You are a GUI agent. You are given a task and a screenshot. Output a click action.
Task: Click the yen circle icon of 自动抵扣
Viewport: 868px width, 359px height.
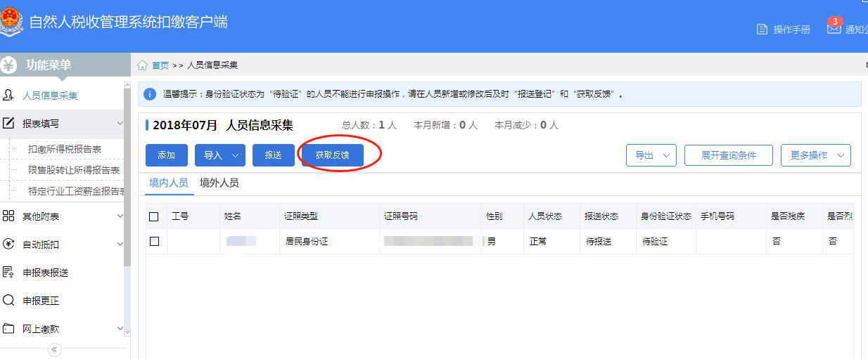[x=8, y=244]
